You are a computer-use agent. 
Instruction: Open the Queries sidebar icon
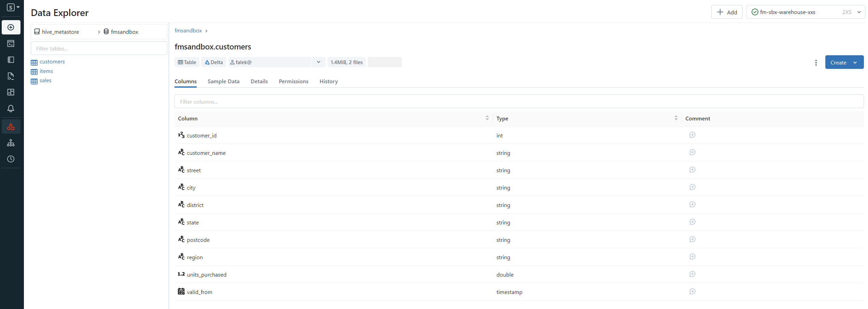(11, 60)
